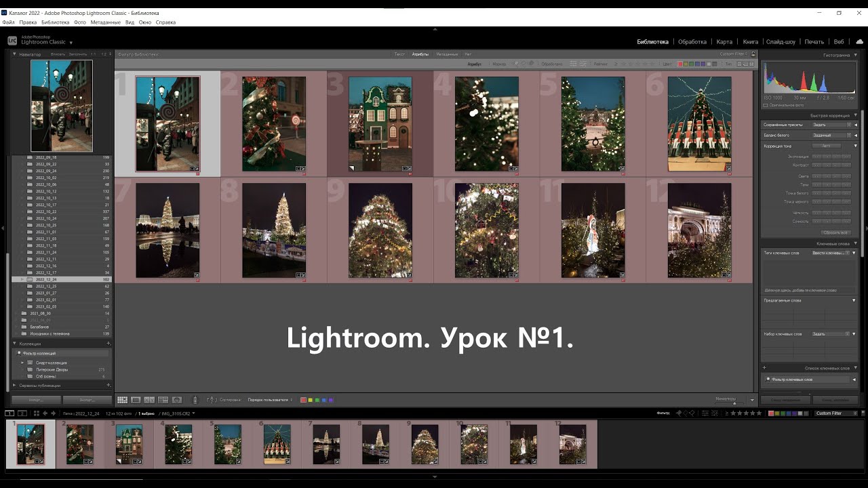
Task: Open the Библиотека menu
Action: click(55, 22)
